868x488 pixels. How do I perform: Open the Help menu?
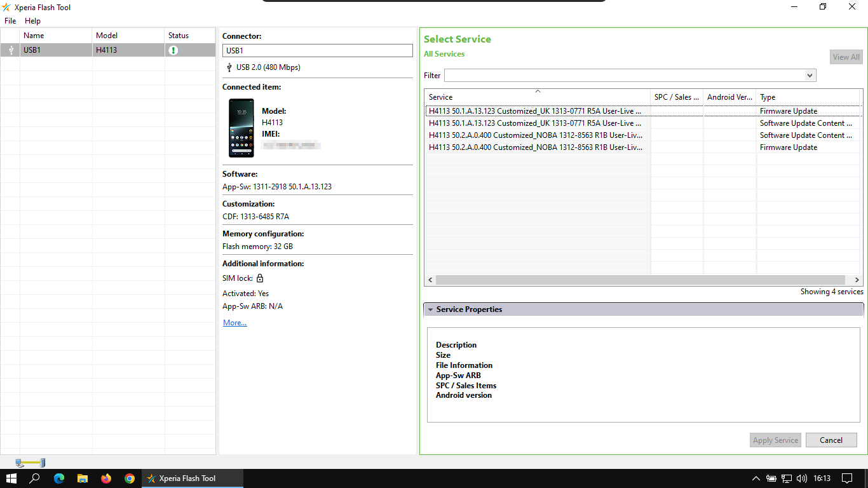32,21
